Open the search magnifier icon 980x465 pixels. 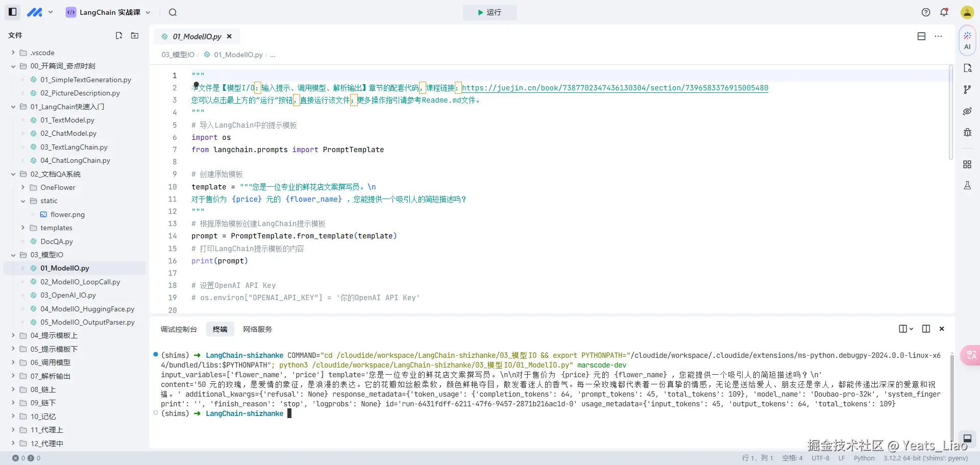173,12
